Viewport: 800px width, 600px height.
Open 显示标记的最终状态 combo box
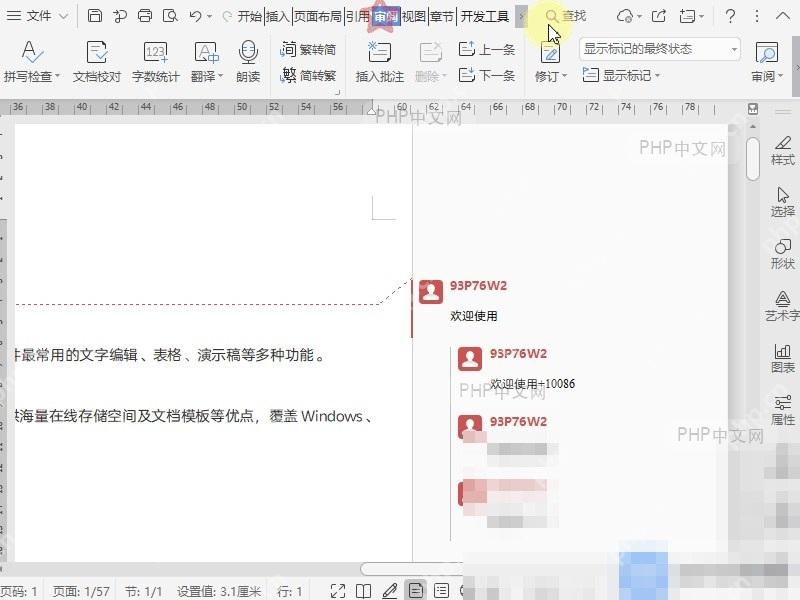pos(659,49)
